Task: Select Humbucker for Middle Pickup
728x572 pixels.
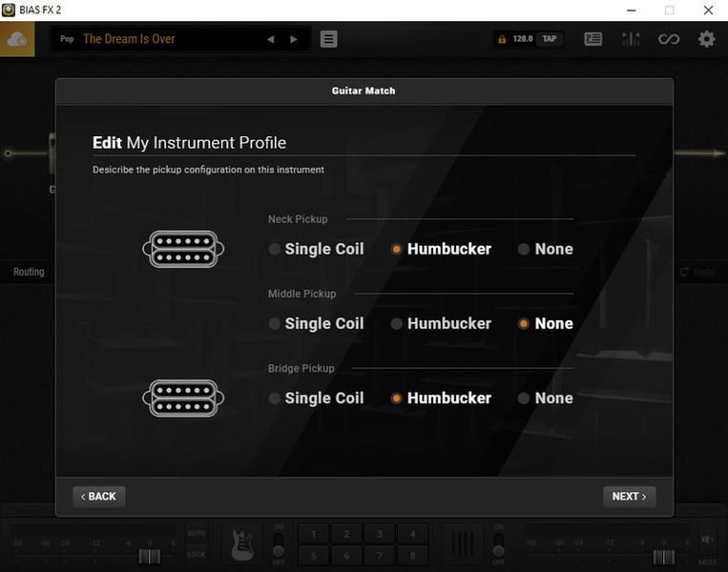Action: coord(441,324)
